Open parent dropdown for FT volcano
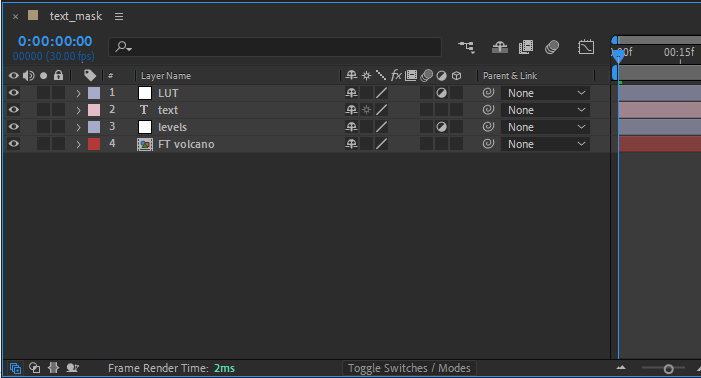 point(545,144)
